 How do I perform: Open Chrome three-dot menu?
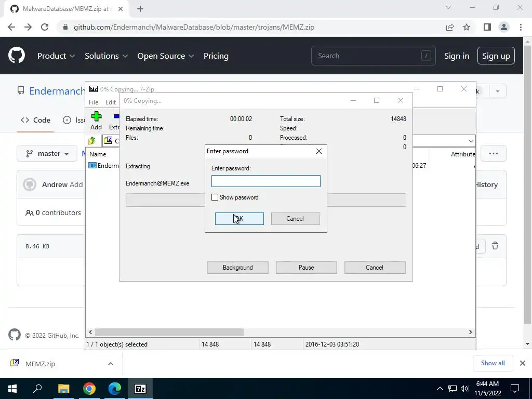(x=521, y=27)
